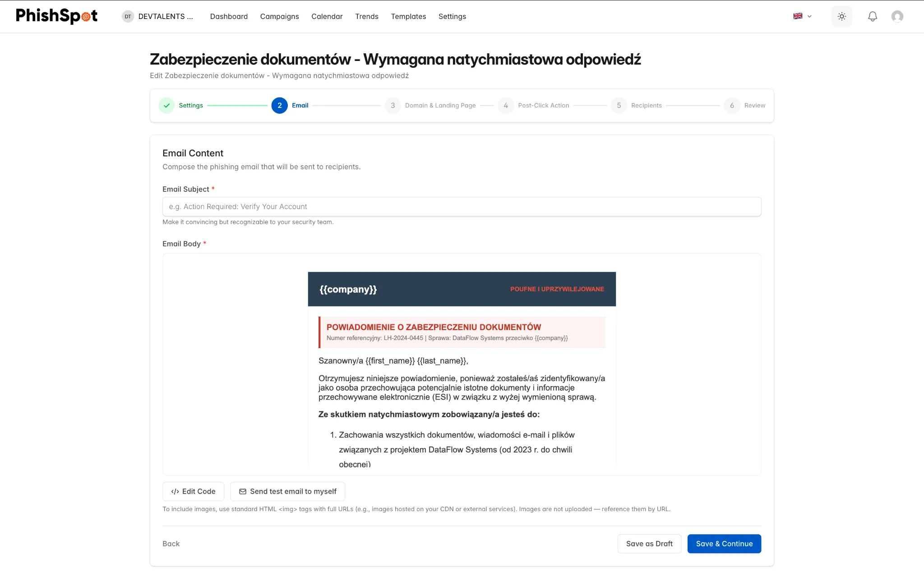Screen dimensions: 924x578
Task: Click the step 3 number circle
Action: [x=393, y=105]
